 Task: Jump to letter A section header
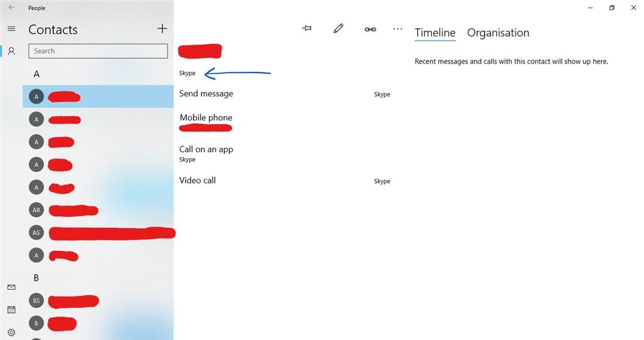coord(36,74)
